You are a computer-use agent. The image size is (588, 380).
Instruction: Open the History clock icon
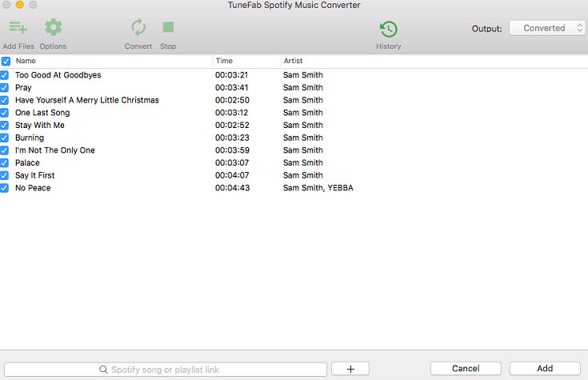coord(388,30)
